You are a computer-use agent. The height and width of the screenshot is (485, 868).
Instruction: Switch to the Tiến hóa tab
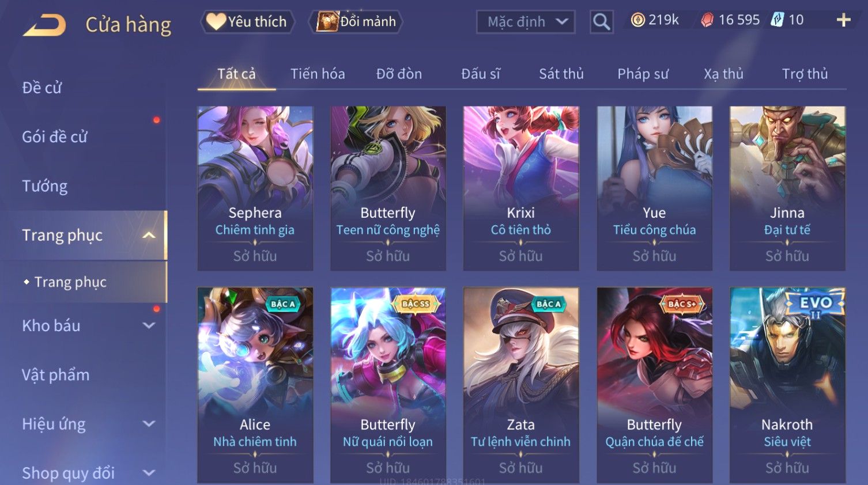pyautogui.click(x=318, y=74)
